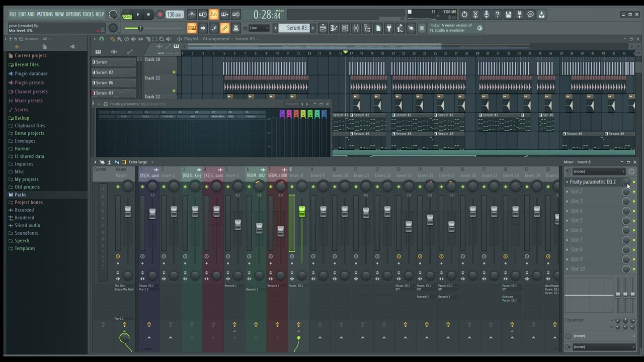Toggle the typing keyboard to piano icon
Image resolution: width=644 pixels, height=362 pixels.
coord(192,28)
